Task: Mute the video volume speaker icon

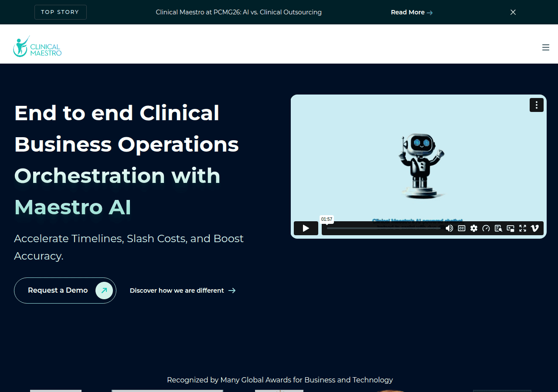Action: (x=449, y=228)
